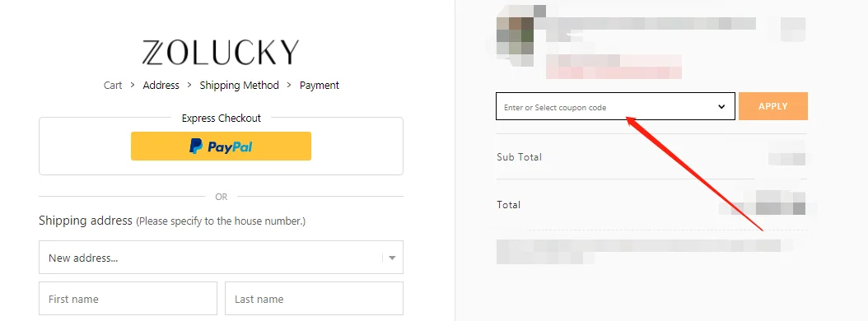This screenshot has height=321, width=868.
Task: Click the First name field
Action: point(128,299)
